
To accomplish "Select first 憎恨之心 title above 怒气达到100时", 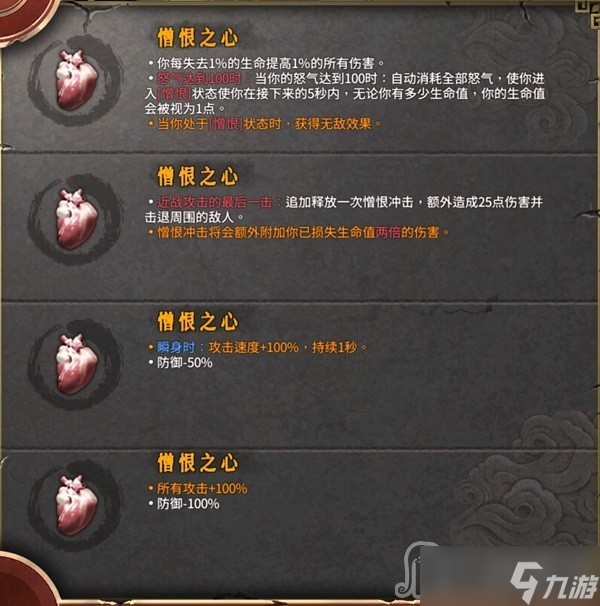I will click(198, 38).
